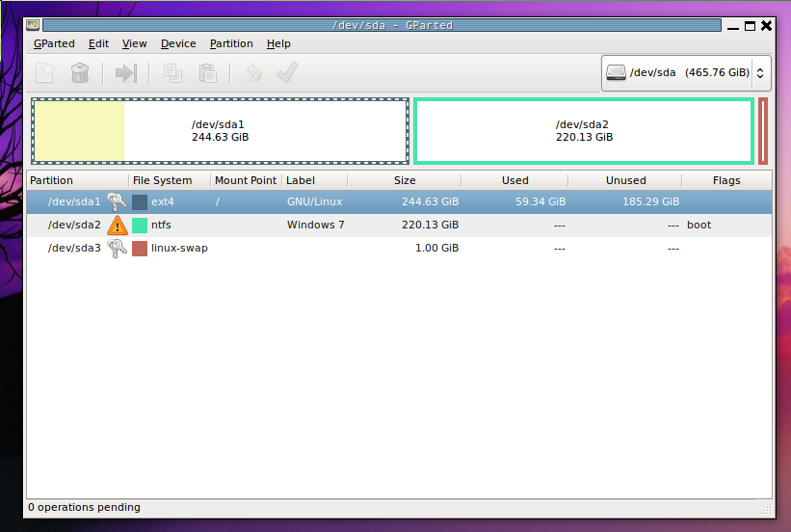Select /dev/sda1 block in disk map
This screenshot has height=532, width=791.
click(x=220, y=131)
